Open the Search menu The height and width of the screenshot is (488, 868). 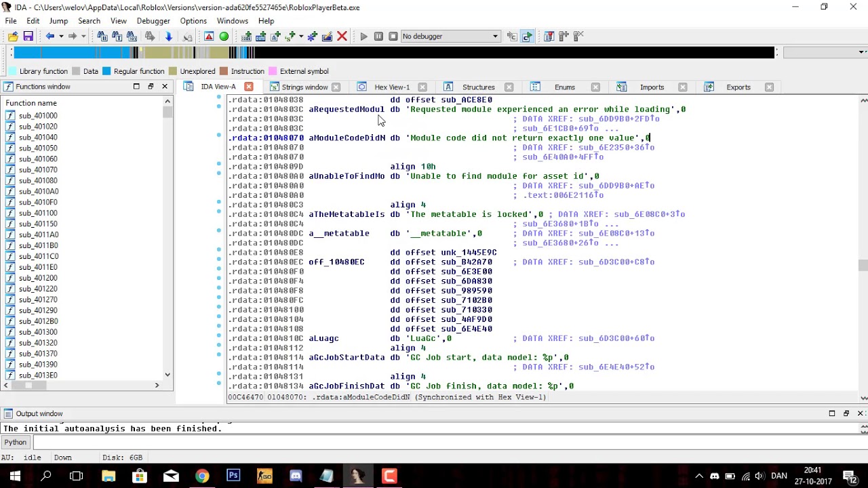pos(89,21)
